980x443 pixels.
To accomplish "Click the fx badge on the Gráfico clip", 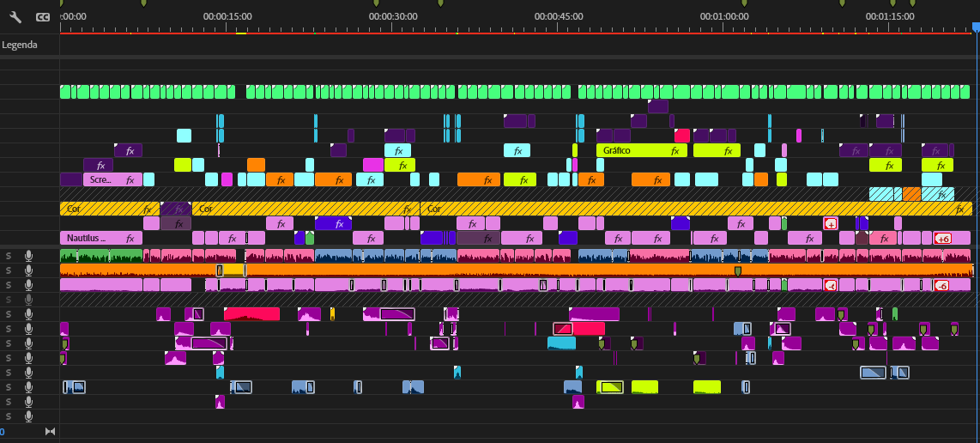I will (675, 151).
